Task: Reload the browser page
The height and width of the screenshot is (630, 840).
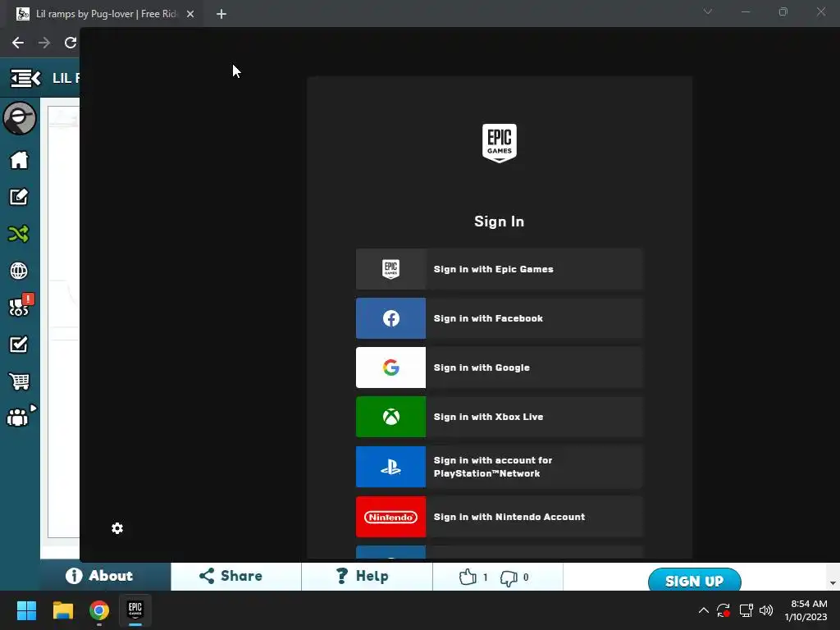Action: [71, 43]
